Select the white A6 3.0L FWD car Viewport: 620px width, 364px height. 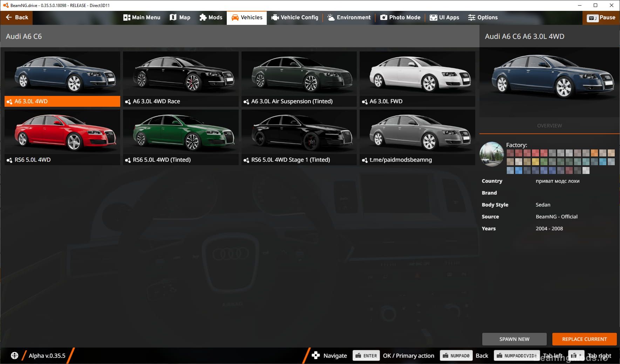click(417, 79)
